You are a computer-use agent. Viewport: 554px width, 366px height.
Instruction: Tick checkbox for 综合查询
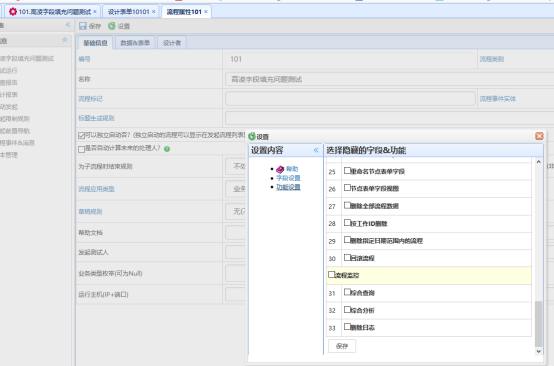[347, 292]
